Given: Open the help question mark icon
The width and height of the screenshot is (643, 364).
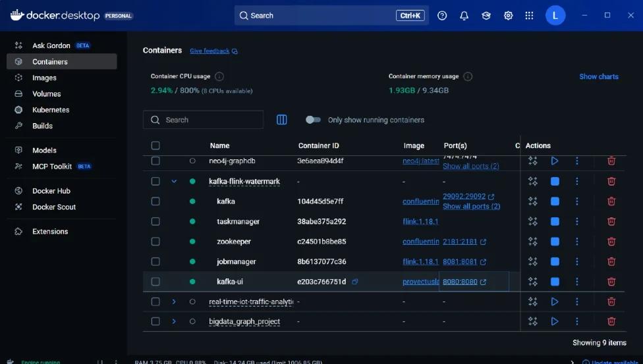Looking at the screenshot, I should 442,16.
